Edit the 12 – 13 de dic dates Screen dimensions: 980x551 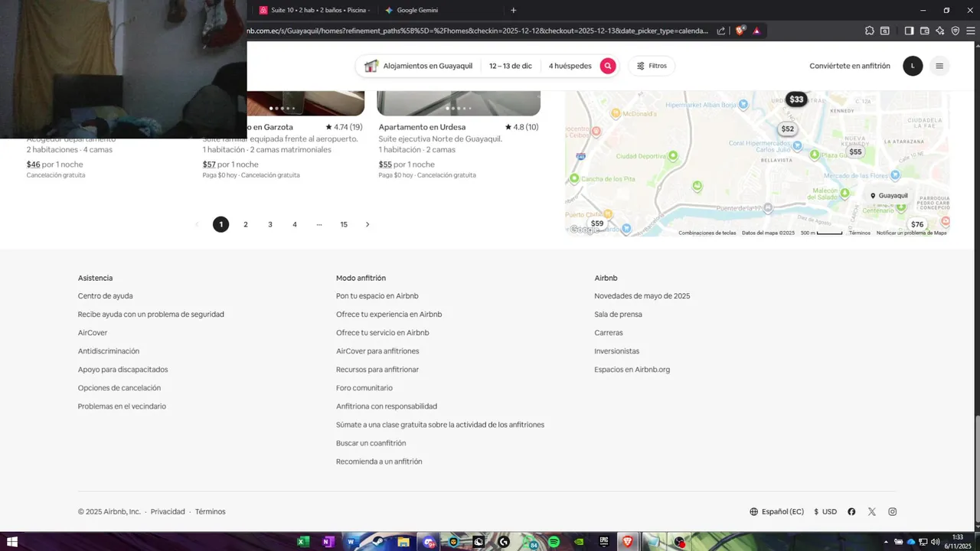(x=511, y=66)
